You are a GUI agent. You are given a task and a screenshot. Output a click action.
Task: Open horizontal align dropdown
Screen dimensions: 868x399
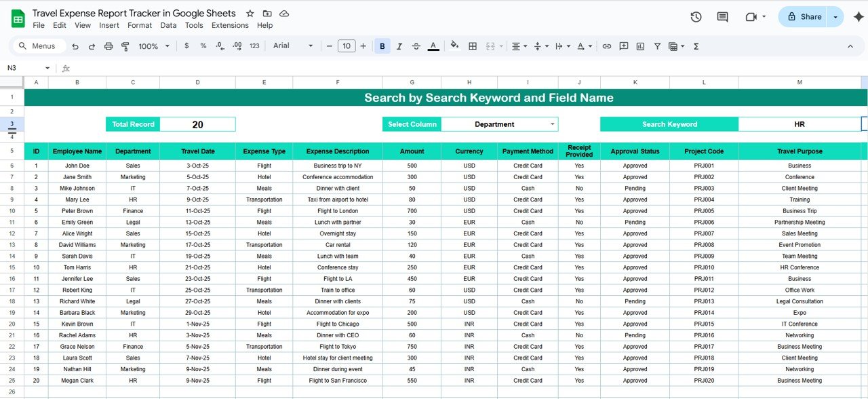click(519, 46)
